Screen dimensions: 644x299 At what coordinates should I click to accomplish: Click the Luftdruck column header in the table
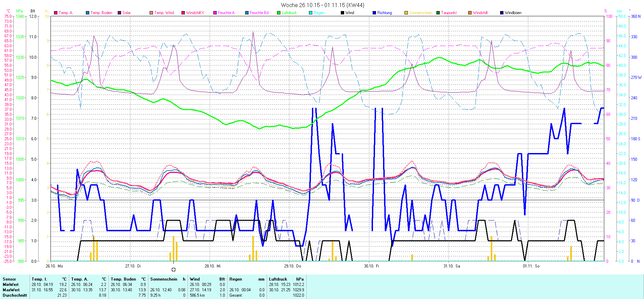[x=278, y=279]
